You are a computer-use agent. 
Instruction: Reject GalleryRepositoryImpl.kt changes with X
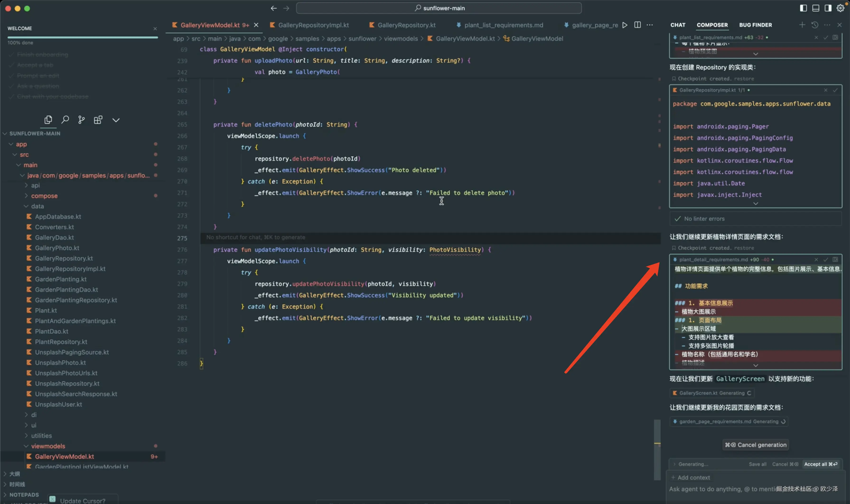(x=826, y=90)
